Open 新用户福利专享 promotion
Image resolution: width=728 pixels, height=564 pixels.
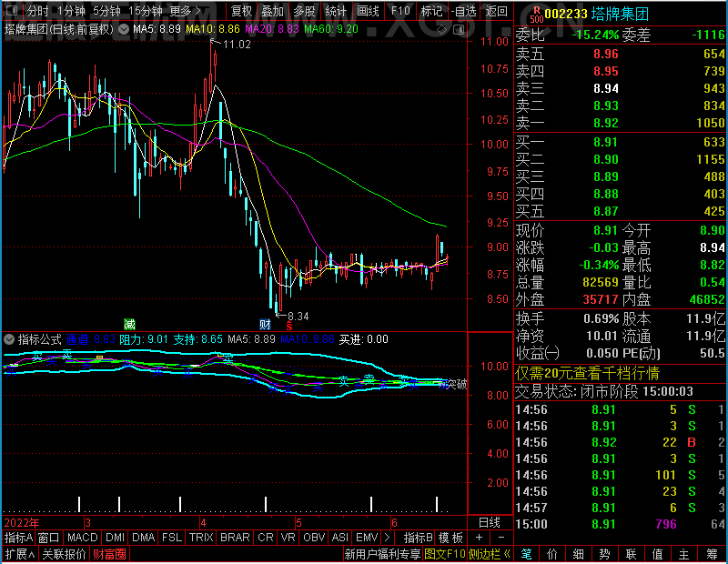(382, 554)
